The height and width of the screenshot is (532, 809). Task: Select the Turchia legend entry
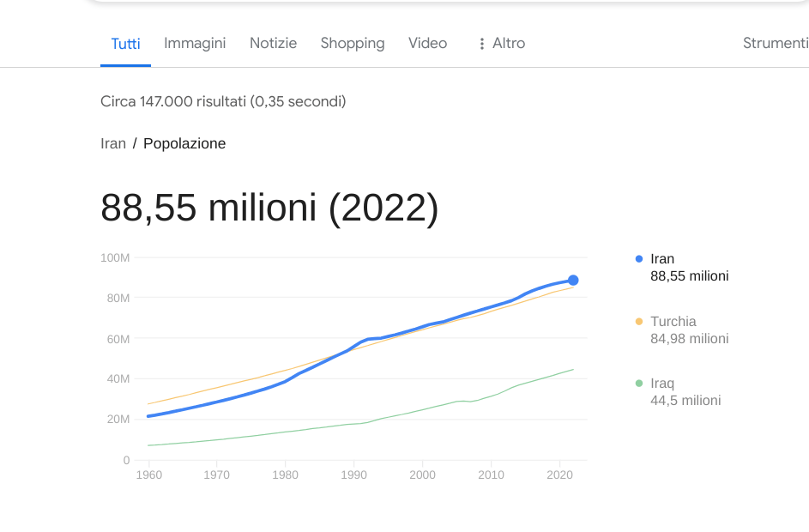coord(673,322)
